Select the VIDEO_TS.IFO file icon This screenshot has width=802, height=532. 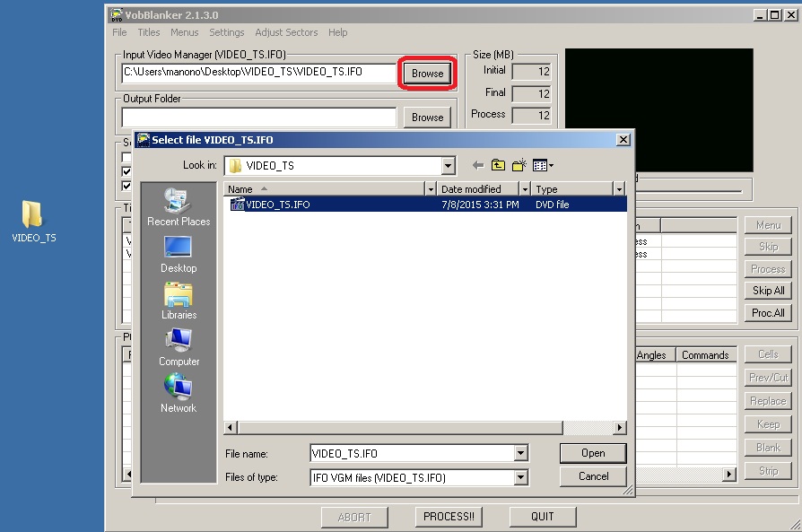coord(237,205)
